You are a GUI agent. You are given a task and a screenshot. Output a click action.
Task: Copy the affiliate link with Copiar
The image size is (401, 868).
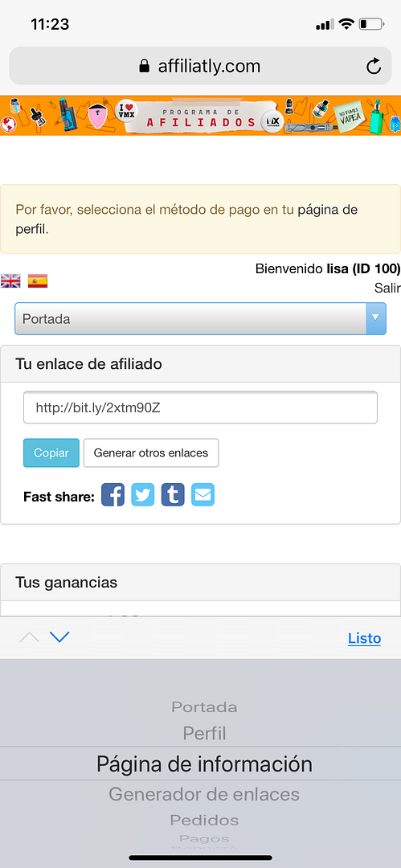click(x=51, y=452)
